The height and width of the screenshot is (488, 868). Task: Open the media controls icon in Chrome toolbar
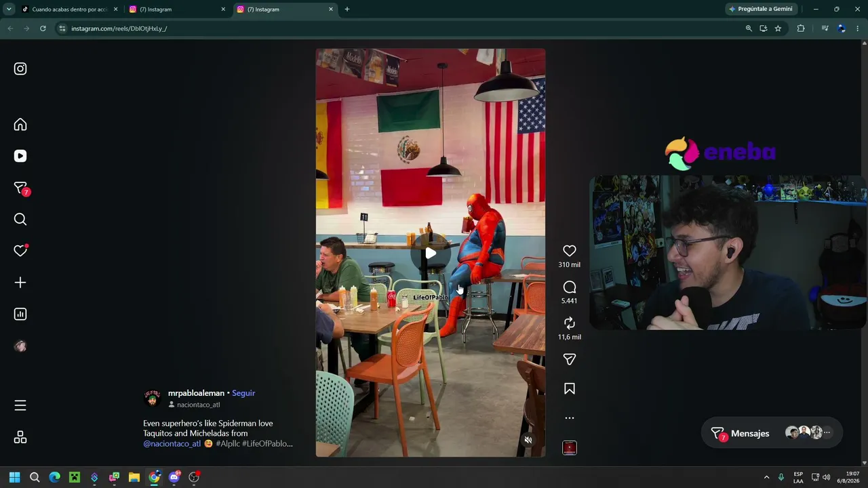(825, 28)
